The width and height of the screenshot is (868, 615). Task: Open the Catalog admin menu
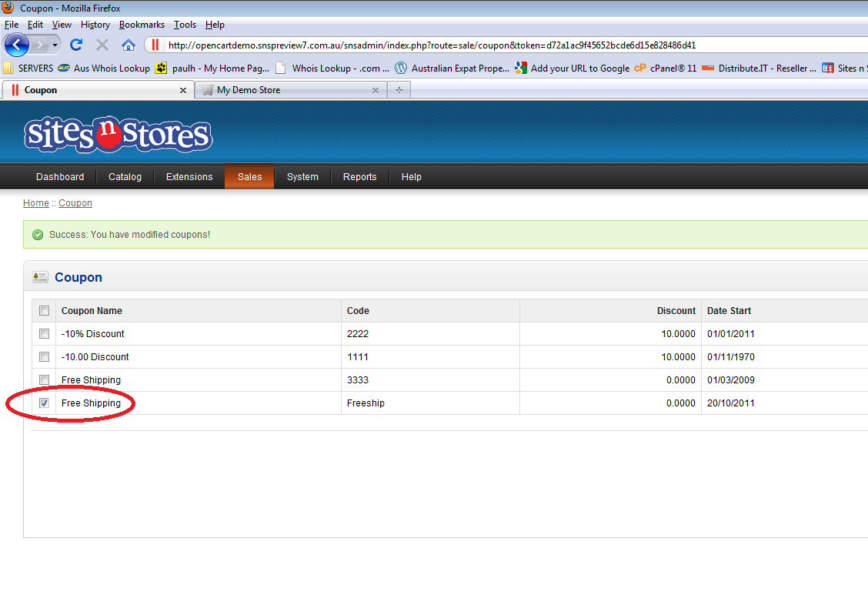[x=125, y=176]
